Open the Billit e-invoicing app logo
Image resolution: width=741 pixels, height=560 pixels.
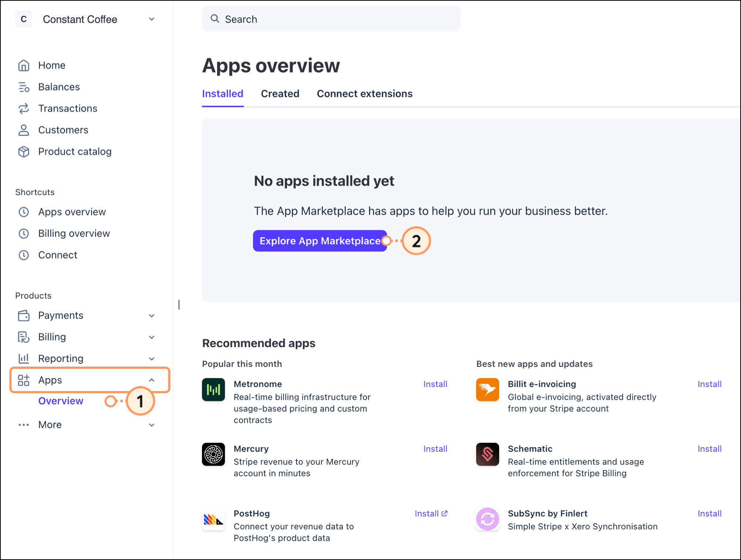488,389
